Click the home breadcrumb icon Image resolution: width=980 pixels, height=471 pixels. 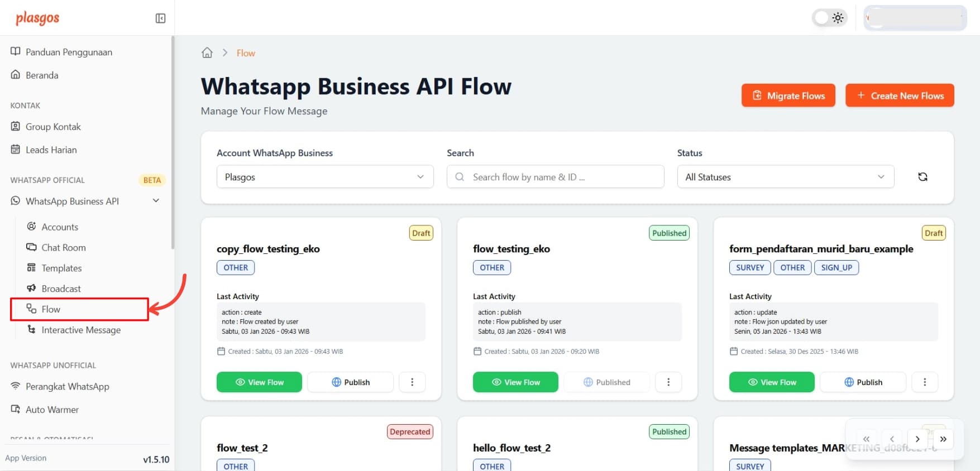207,53
